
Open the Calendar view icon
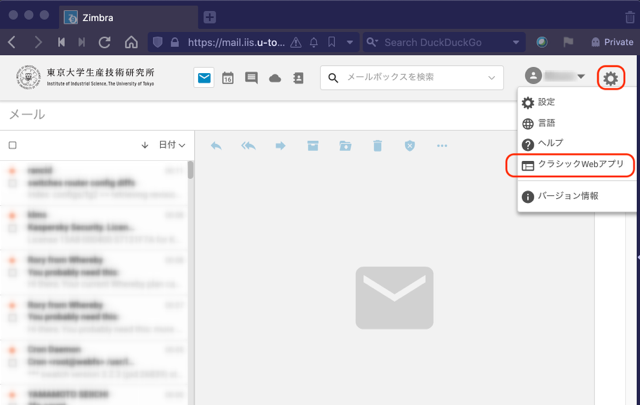point(228,78)
